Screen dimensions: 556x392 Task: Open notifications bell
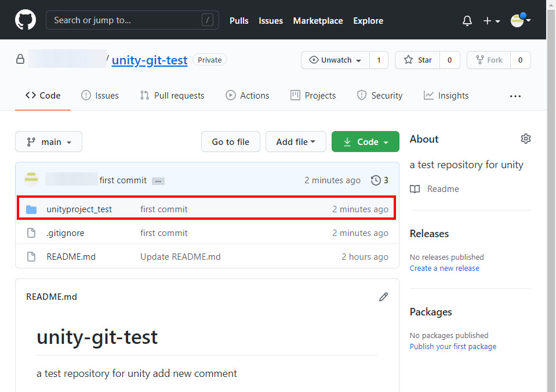click(467, 20)
